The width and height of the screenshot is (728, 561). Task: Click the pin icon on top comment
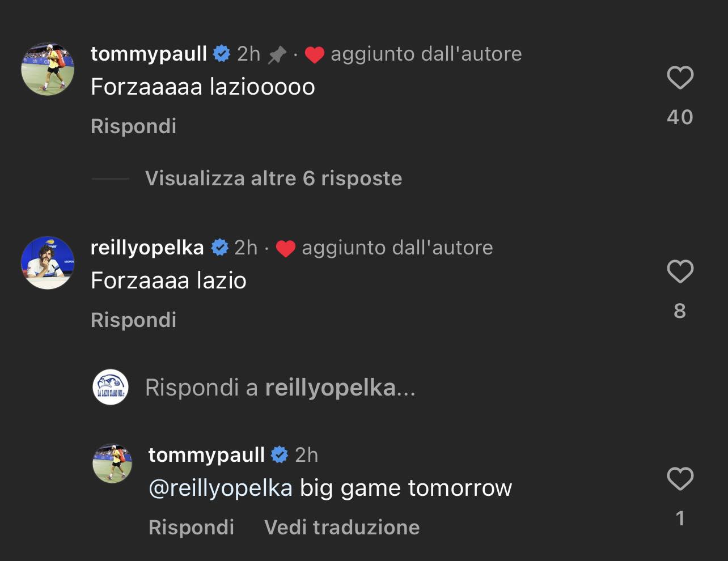277,55
